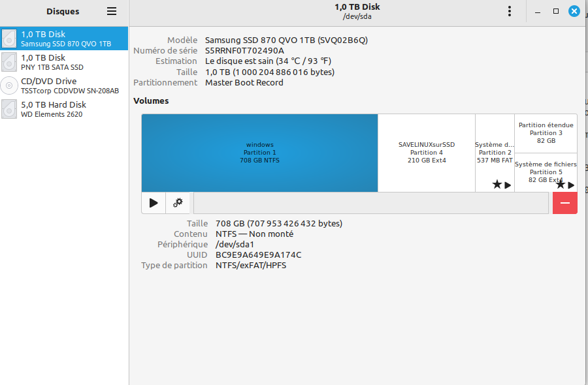Viewport: 588px width, 385px height.
Task: Select the Samsung SSD 870 QVO disk
Action: click(64, 38)
